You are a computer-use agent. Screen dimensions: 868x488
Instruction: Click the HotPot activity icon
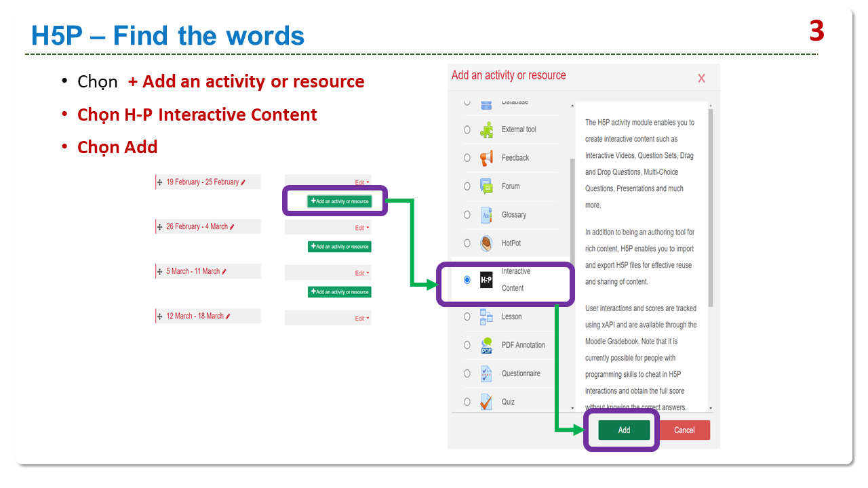tap(486, 243)
